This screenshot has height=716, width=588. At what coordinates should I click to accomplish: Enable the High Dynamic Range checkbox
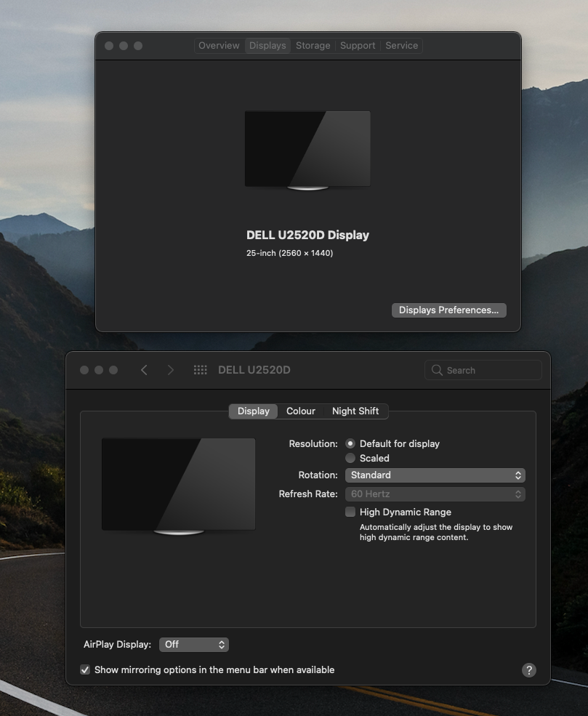350,512
